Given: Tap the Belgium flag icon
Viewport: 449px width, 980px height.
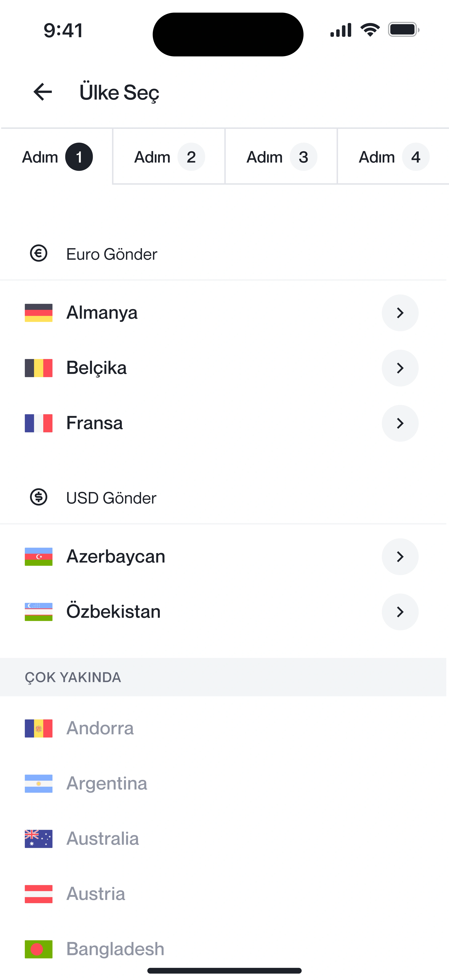Looking at the screenshot, I should click(38, 368).
